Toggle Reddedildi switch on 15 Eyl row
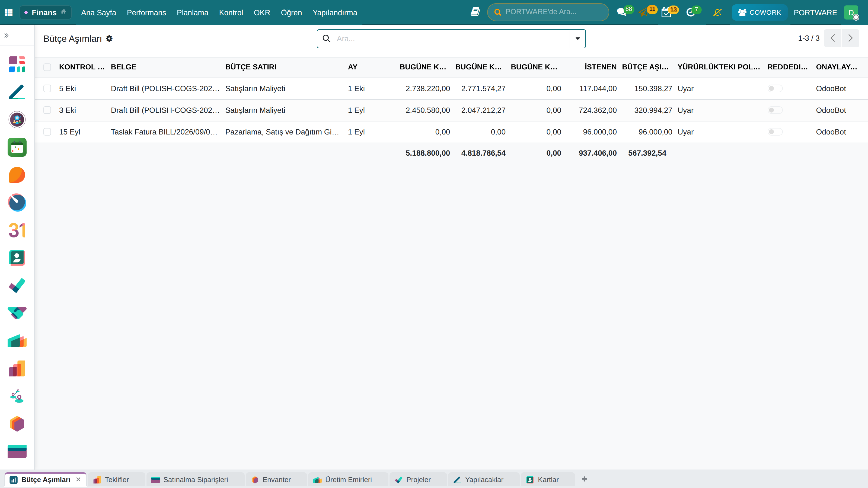Image resolution: width=868 pixels, height=488 pixels. [x=775, y=132]
